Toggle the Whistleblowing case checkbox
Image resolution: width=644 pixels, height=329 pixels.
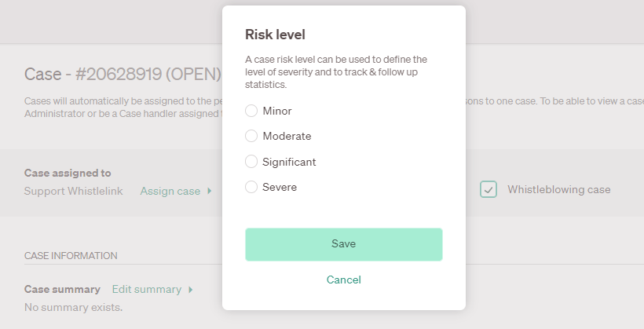point(489,189)
